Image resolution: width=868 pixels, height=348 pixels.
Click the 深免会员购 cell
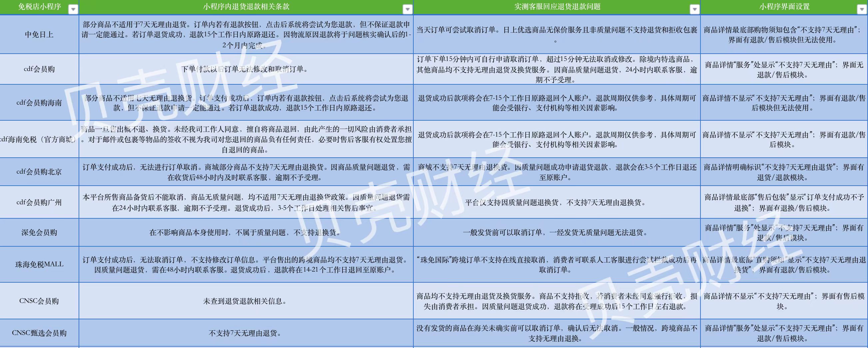pos(39,232)
